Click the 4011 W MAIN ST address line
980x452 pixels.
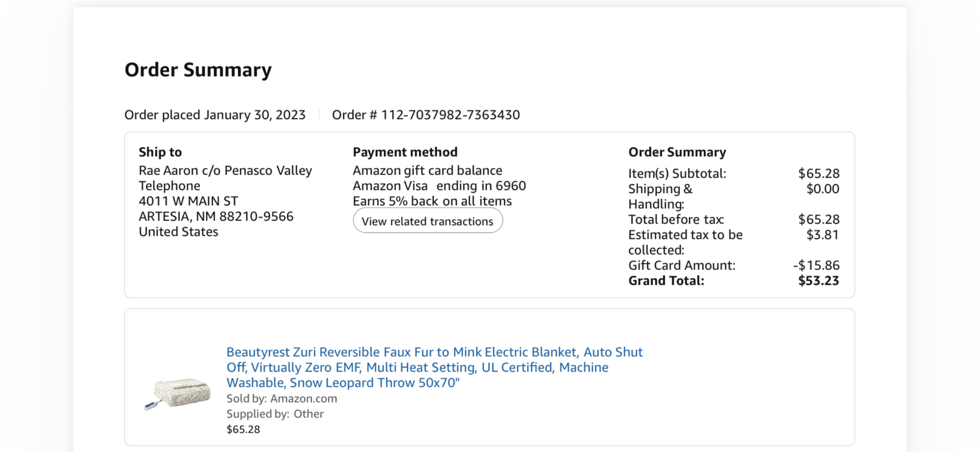[188, 201]
